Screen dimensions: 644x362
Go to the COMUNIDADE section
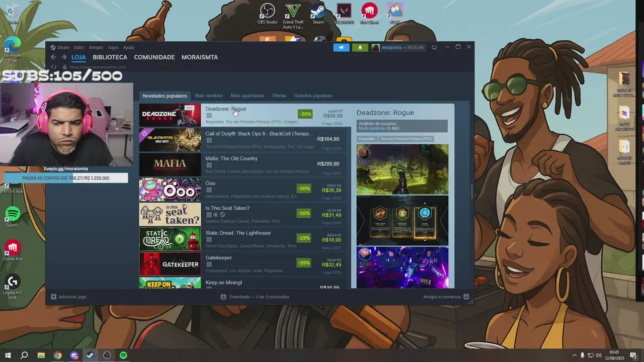154,57
